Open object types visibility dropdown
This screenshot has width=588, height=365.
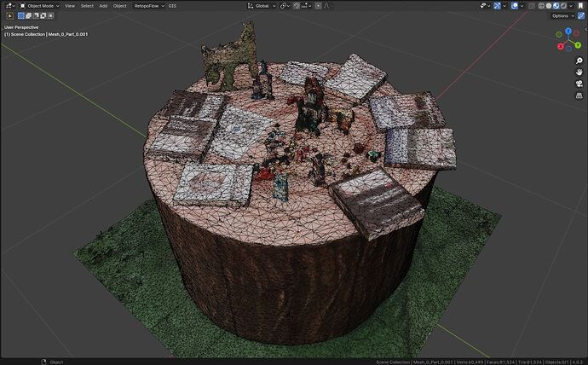coord(485,6)
